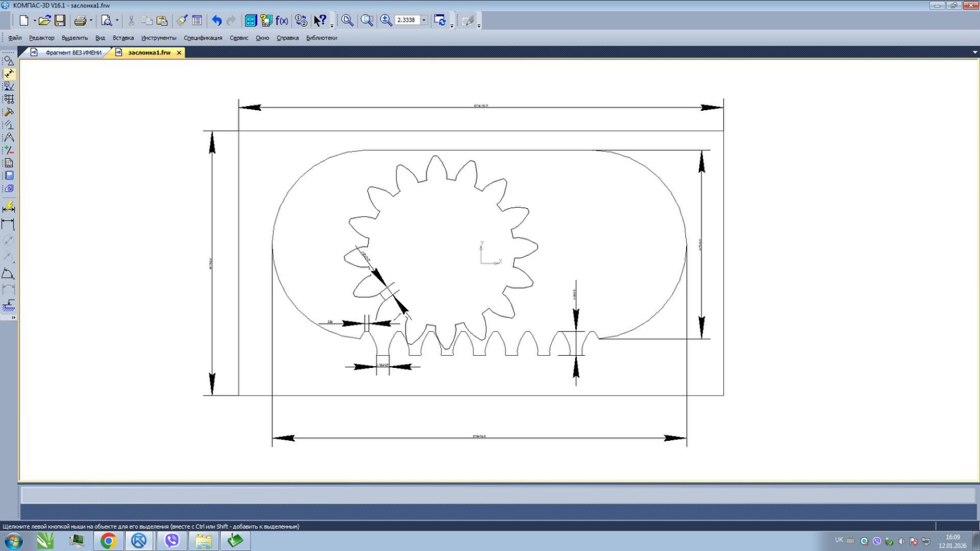This screenshot has height=551, width=980.
Task: Open Google Chrome from the taskbar
Action: click(108, 541)
